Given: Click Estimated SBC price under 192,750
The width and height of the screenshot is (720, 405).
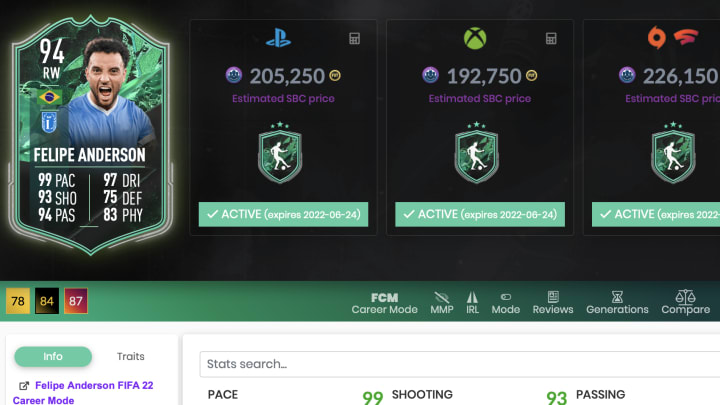Looking at the screenshot, I should pos(480,99).
